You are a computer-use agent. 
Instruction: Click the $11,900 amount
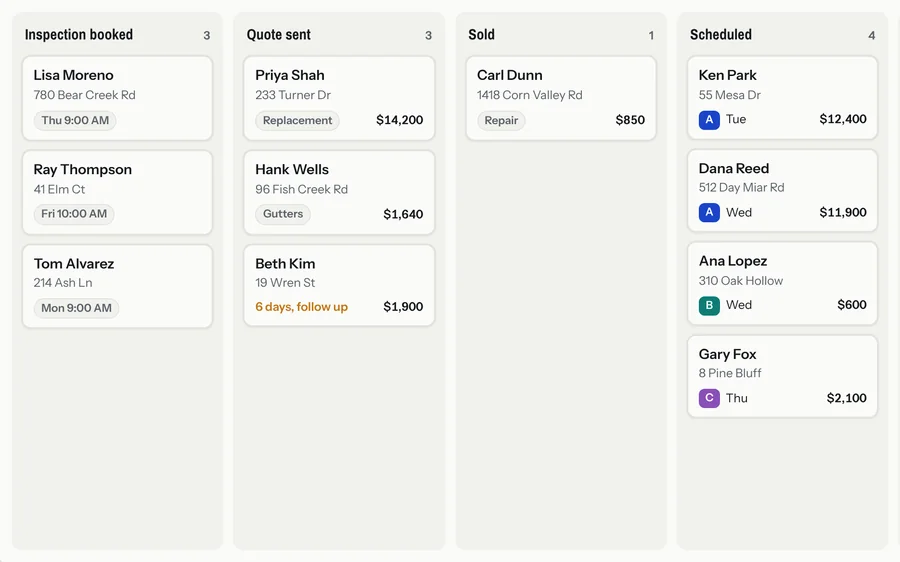pyautogui.click(x=843, y=212)
